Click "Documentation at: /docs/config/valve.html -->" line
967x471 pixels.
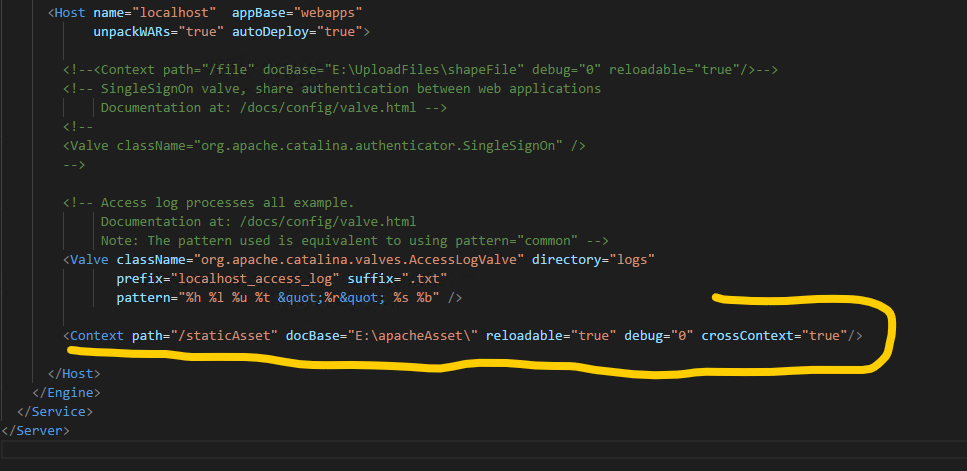274,108
